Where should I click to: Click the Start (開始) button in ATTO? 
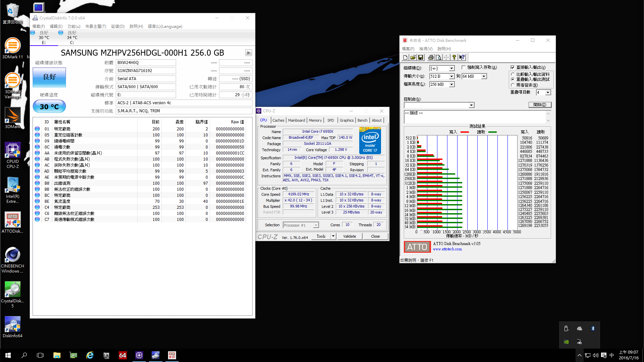pos(540,105)
